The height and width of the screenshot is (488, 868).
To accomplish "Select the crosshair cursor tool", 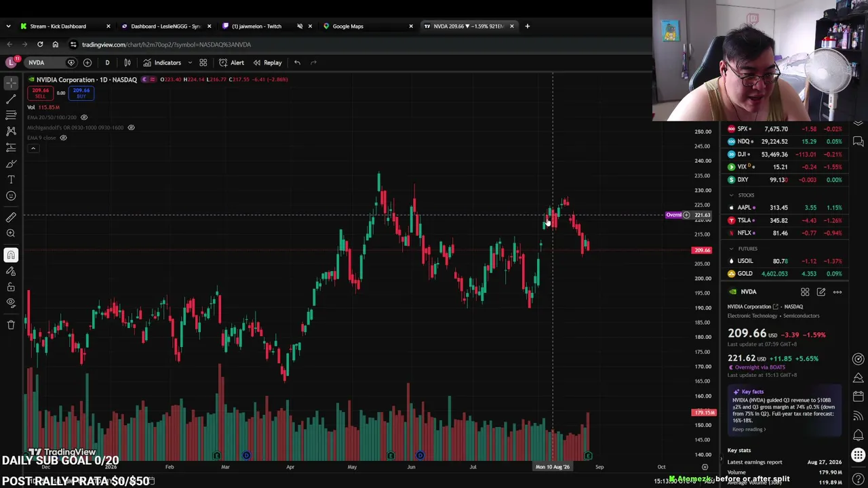I will tap(11, 82).
